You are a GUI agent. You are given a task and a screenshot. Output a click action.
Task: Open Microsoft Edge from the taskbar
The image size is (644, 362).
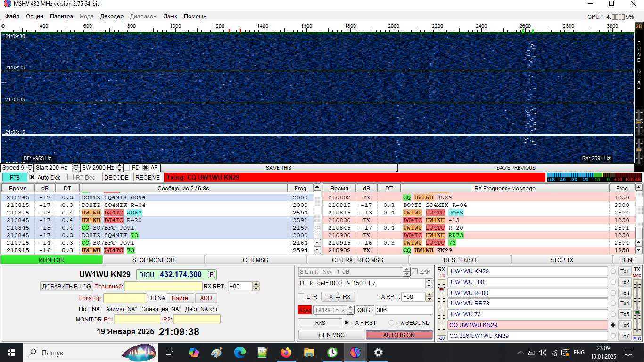click(x=239, y=353)
